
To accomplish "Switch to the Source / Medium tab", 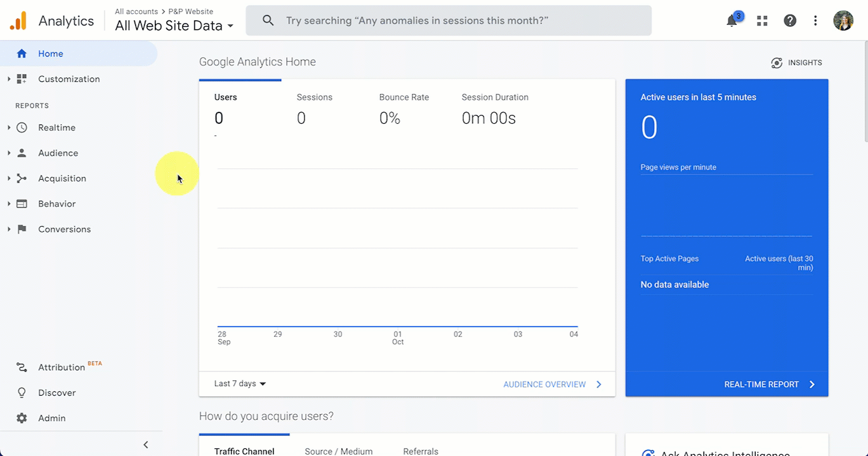I will (x=338, y=451).
